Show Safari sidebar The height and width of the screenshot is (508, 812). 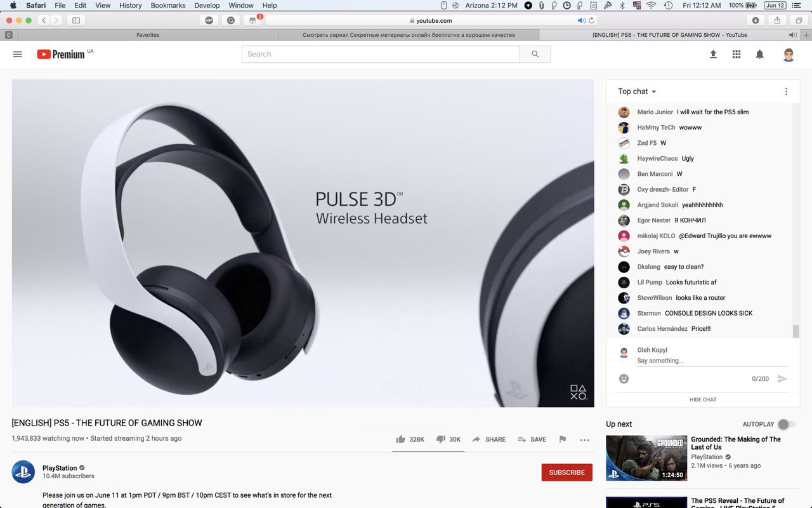tap(76, 20)
